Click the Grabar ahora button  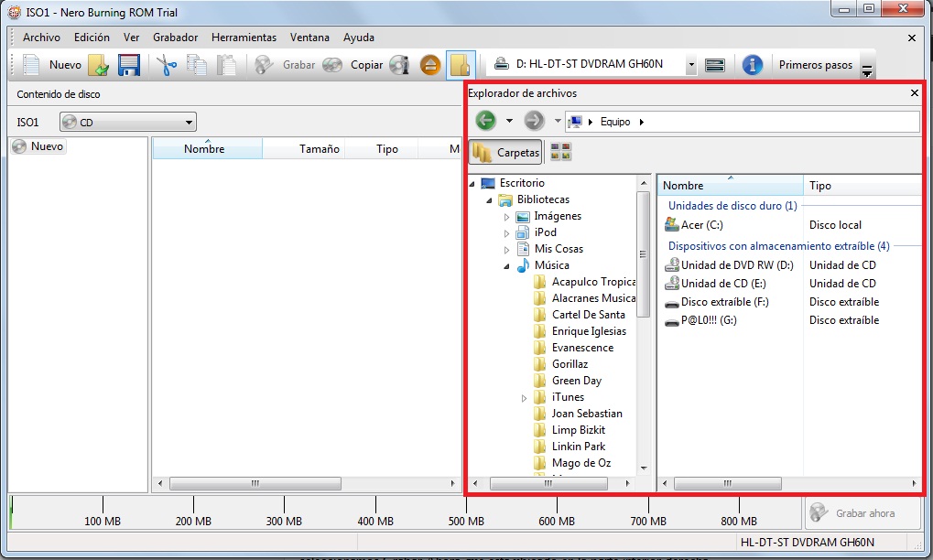(862, 513)
